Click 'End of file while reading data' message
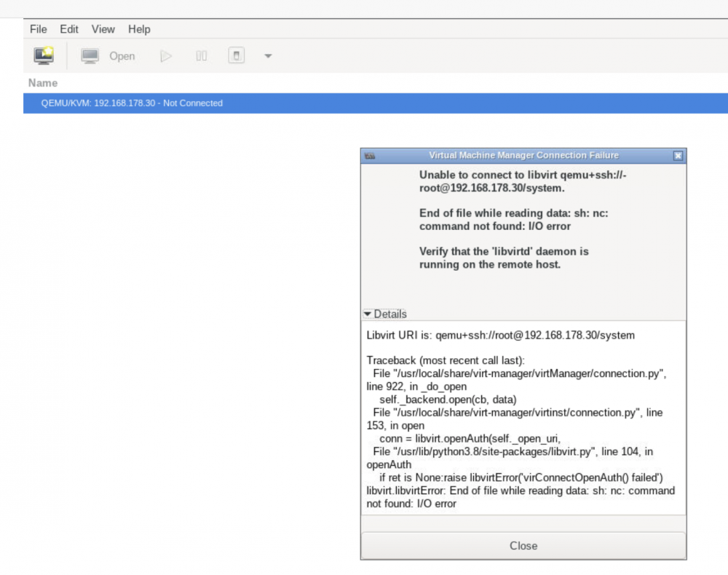This screenshot has width=728, height=575. [x=513, y=220]
